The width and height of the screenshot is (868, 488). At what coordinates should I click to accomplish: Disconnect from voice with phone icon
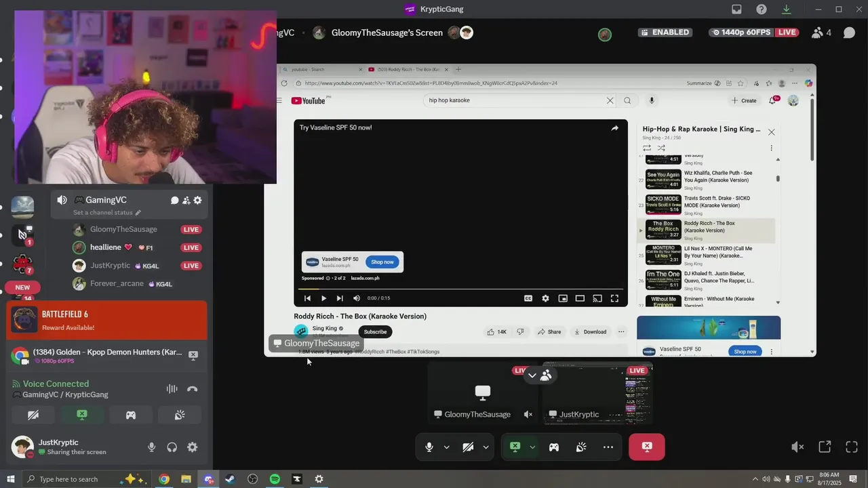[193, 389]
